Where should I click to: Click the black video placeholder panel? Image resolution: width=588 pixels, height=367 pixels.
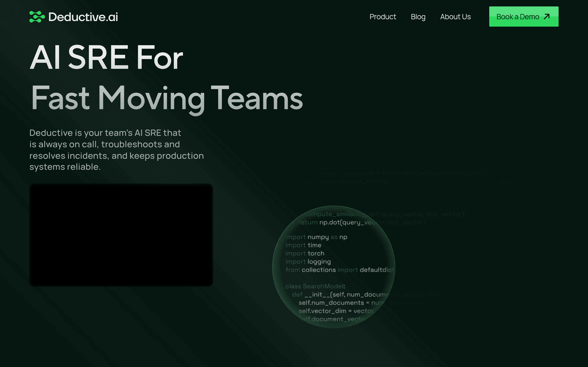tap(121, 235)
